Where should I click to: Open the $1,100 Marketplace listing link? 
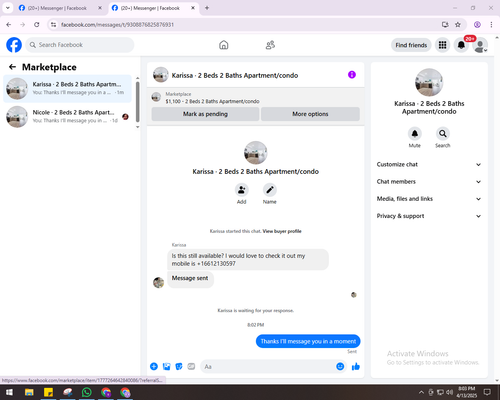212,101
